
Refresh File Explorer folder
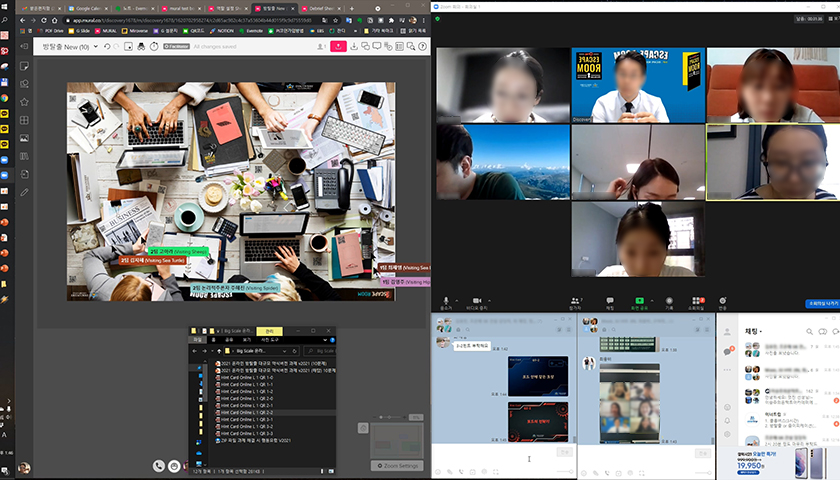point(294,351)
